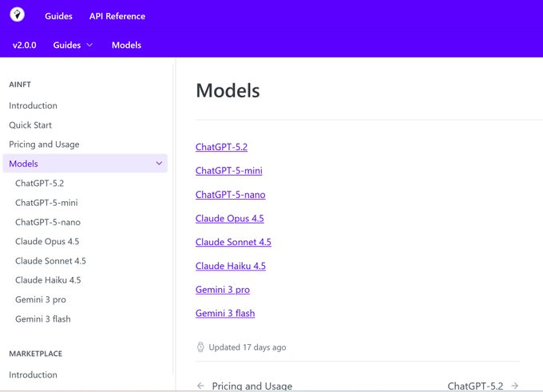Click the right arrow beside ChatGPT-5.2 footer link
The width and height of the screenshot is (543, 392).
514,386
